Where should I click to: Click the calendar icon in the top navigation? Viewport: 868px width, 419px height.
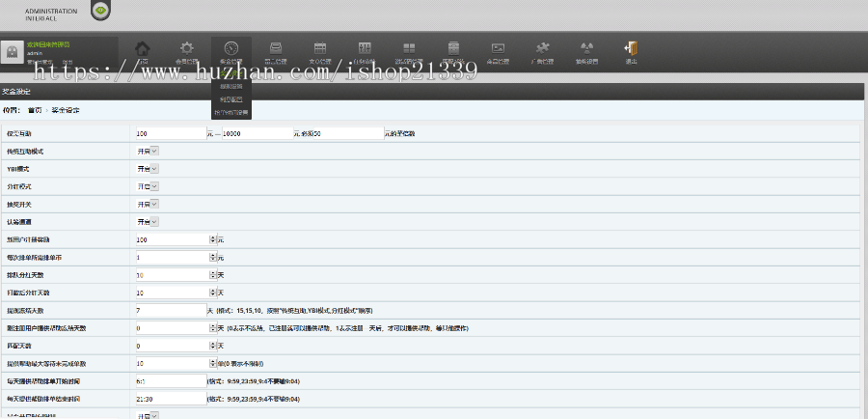[320, 48]
